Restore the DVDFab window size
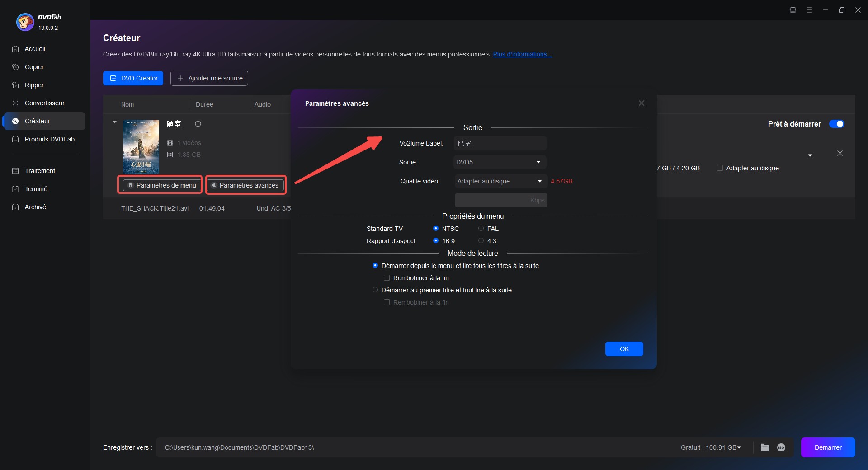868x470 pixels. tap(842, 10)
